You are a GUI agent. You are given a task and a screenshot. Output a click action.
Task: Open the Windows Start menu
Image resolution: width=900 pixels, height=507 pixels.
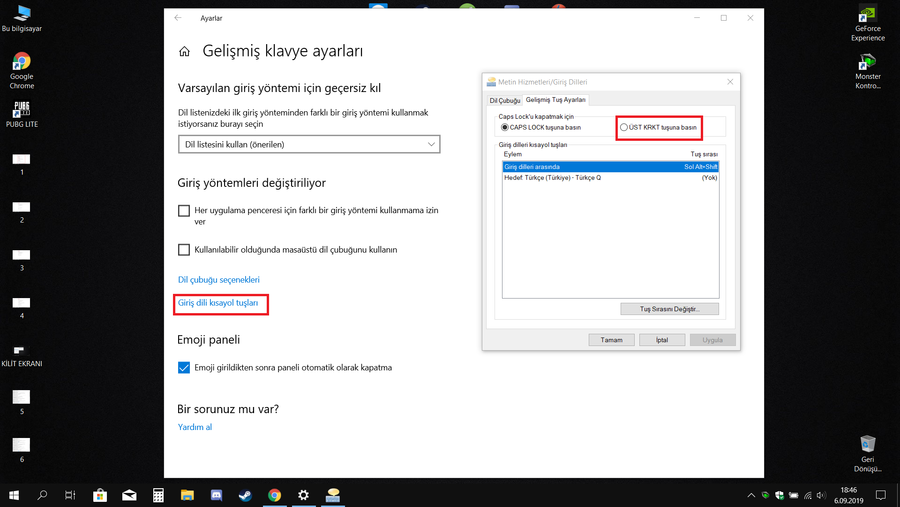pyautogui.click(x=14, y=495)
